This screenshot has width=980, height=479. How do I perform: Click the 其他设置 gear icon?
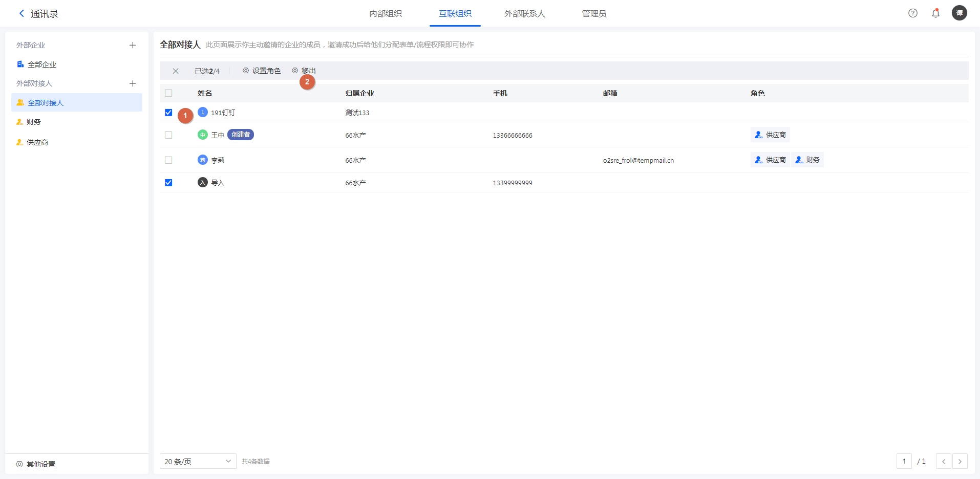pyautogui.click(x=19, y=464)
